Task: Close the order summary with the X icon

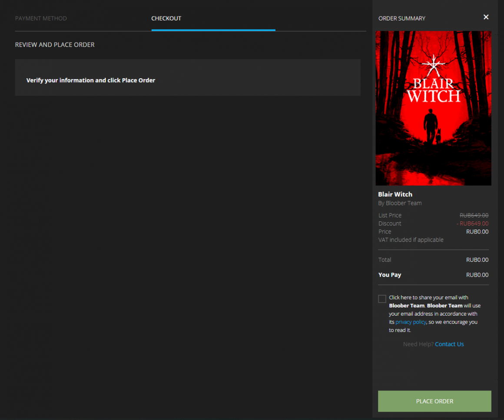Action: coord(486,17)
